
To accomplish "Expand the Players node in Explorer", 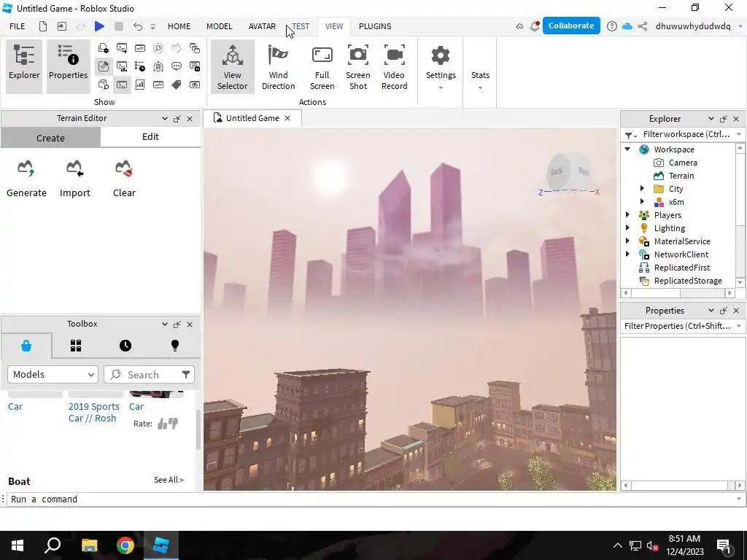I will [628, 215].
